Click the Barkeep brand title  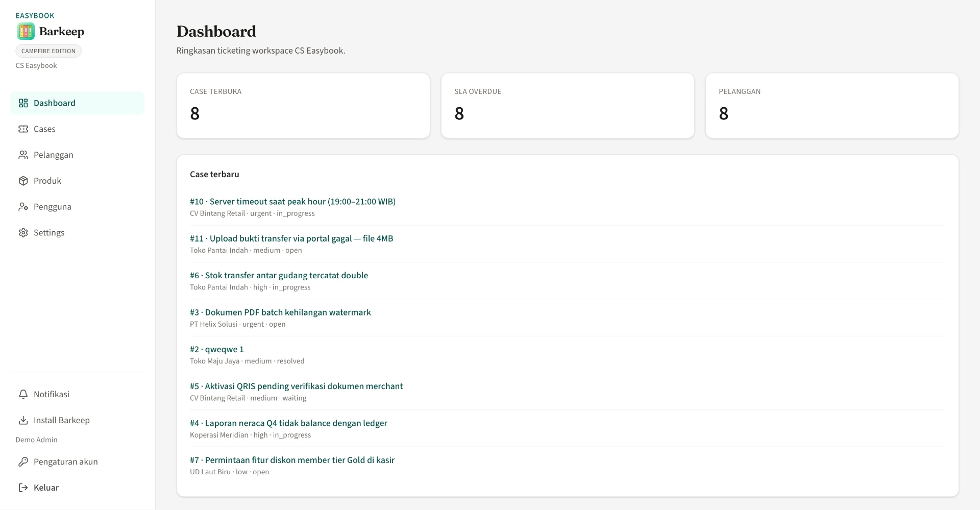click(x=62, y=31)
